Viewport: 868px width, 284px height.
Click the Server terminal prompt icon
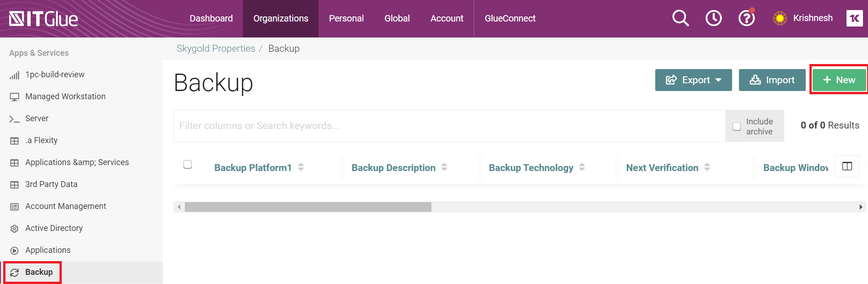[15, 119]
